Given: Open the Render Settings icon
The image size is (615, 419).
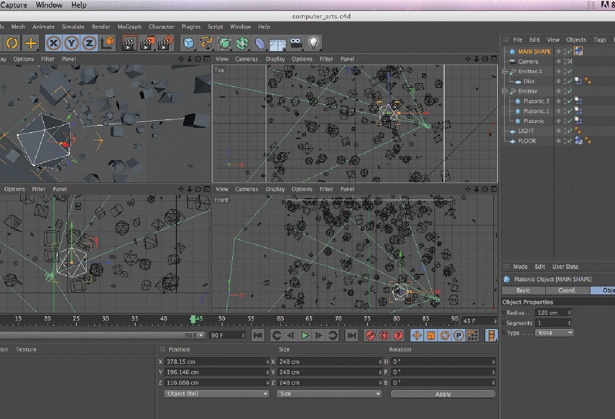Looking at the screenshot, I should pyautogui.click(x=164, y=43).
